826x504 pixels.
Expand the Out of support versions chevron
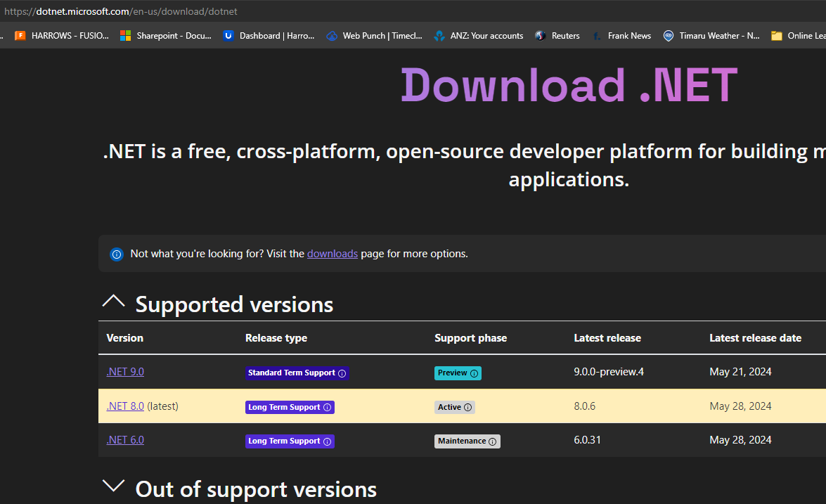click(x=113, y=486)
